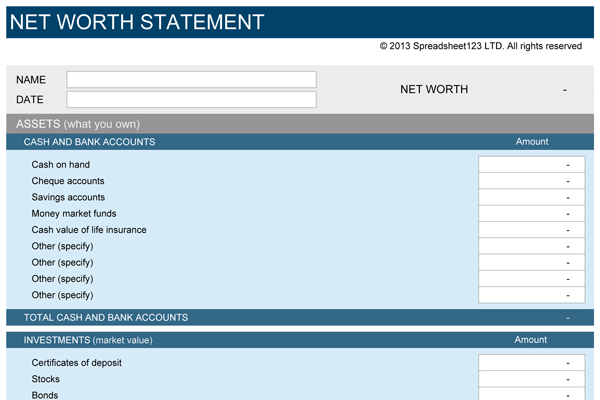Click the NET WORTH total value
Image resolution: width=600 pixels, height=400 pixels.
pyautogui.click(x=564, y=89)
